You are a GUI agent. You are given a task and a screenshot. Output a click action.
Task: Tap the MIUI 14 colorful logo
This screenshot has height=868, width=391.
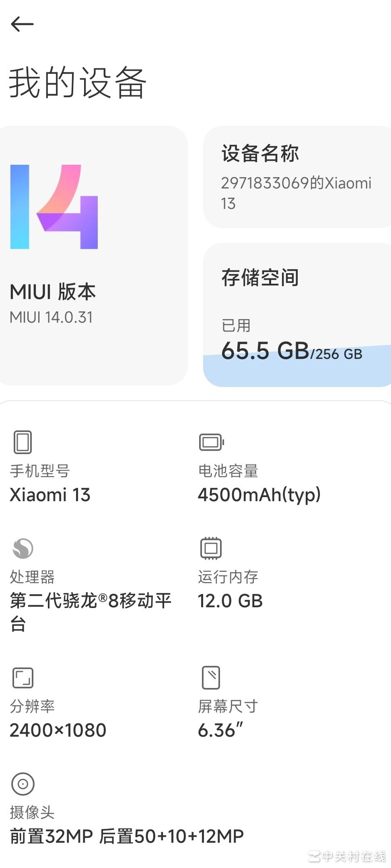click(54, 207)
